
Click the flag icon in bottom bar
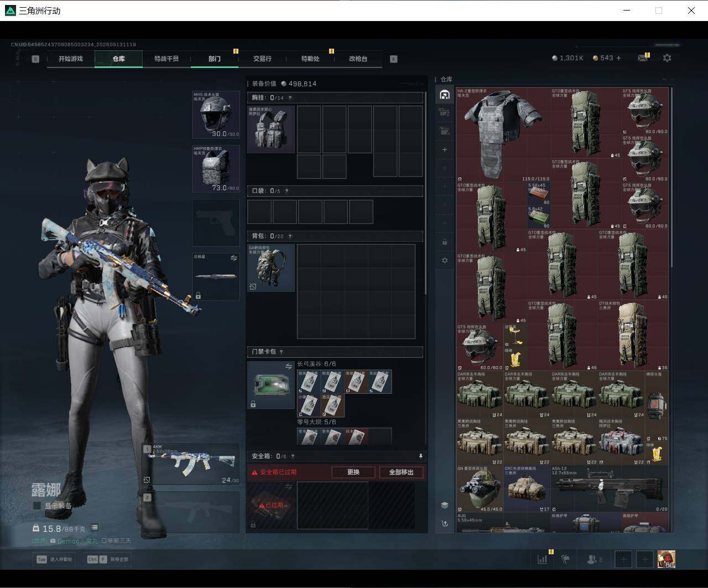[x=565, y=559]
